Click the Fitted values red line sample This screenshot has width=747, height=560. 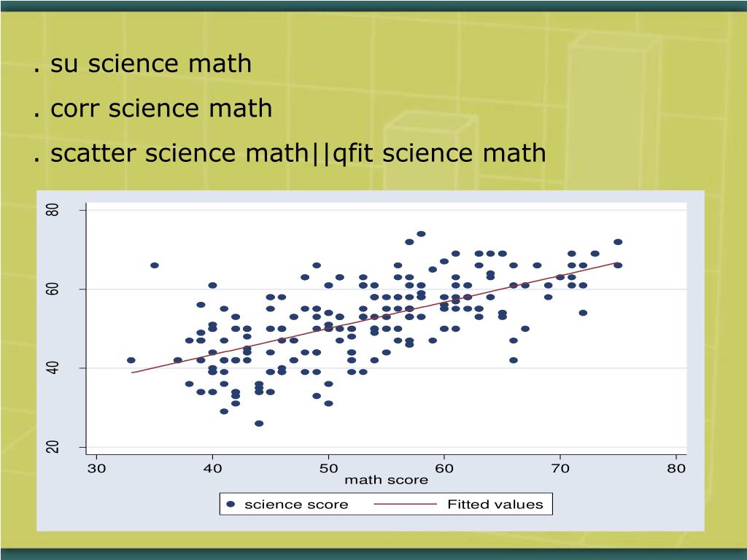point(406,505)
